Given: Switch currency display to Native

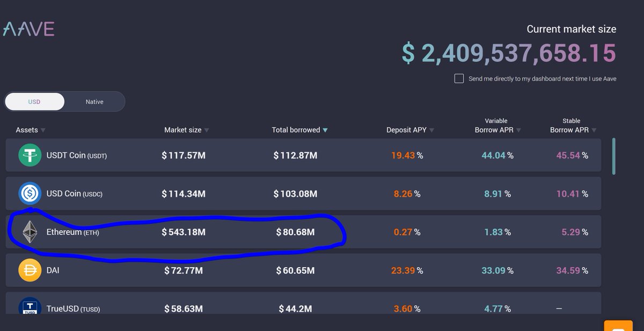Looking at the screenshot, I should pyautogui.click(x=94, y=101).
